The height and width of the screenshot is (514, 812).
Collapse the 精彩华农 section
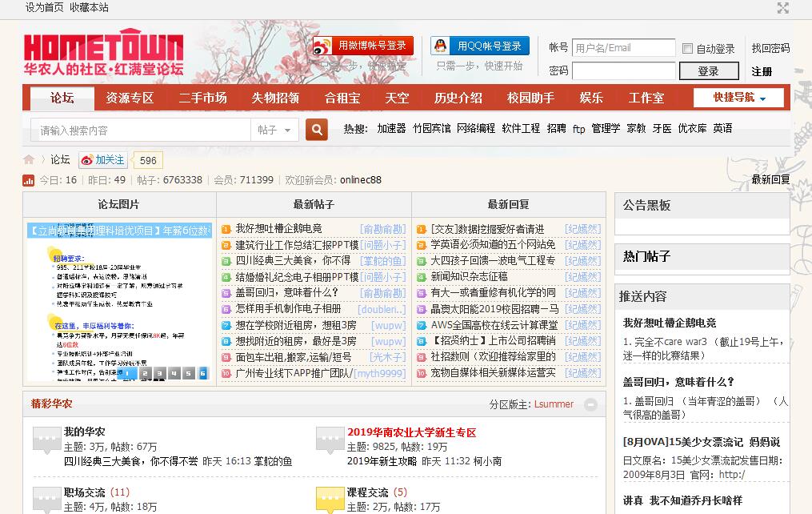[x=590, y=404]
